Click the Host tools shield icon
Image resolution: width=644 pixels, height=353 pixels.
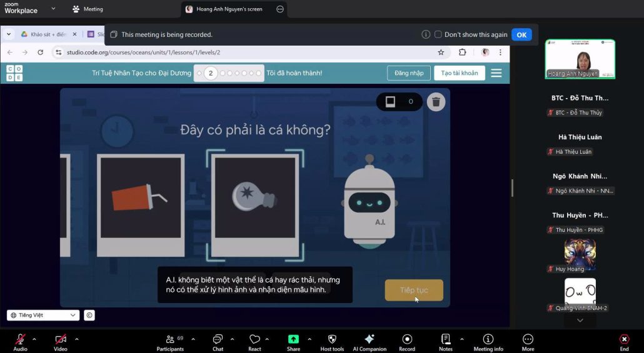point(332,339)
